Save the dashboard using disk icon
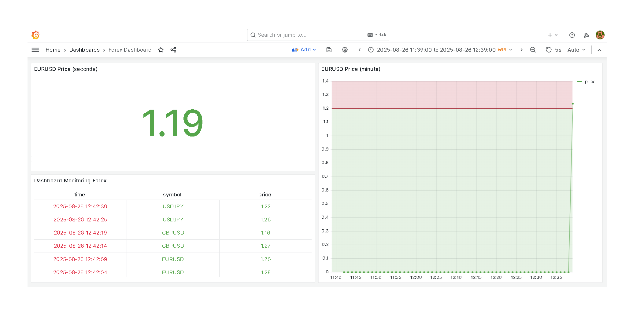Image resolution: width=644 pixels, height=317 pixels. (x=329, y=50)
